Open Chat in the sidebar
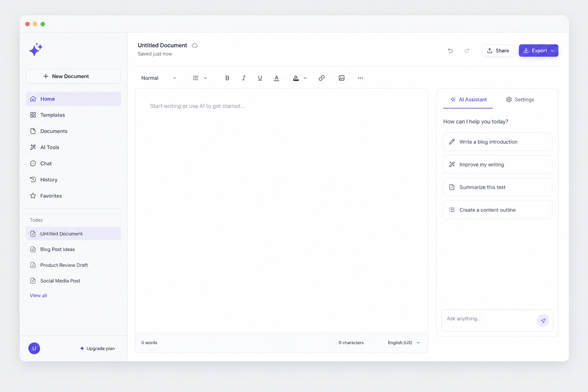The image size is (588, 392). pos(73,163)
